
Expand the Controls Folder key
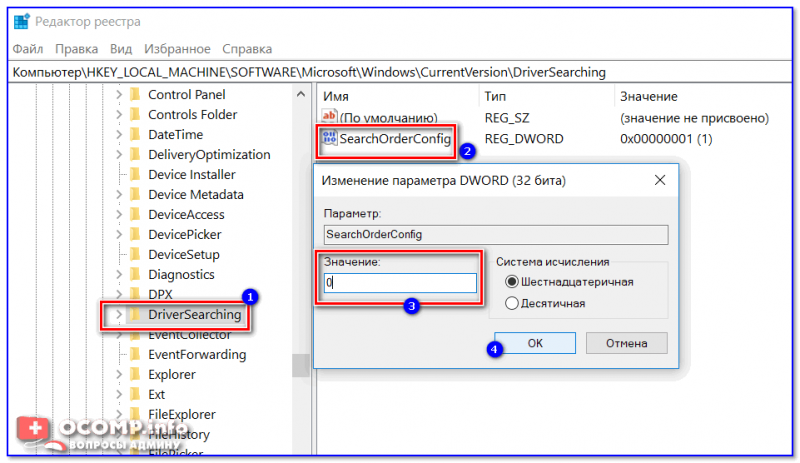pyautogui.click(x=119, y=114)
